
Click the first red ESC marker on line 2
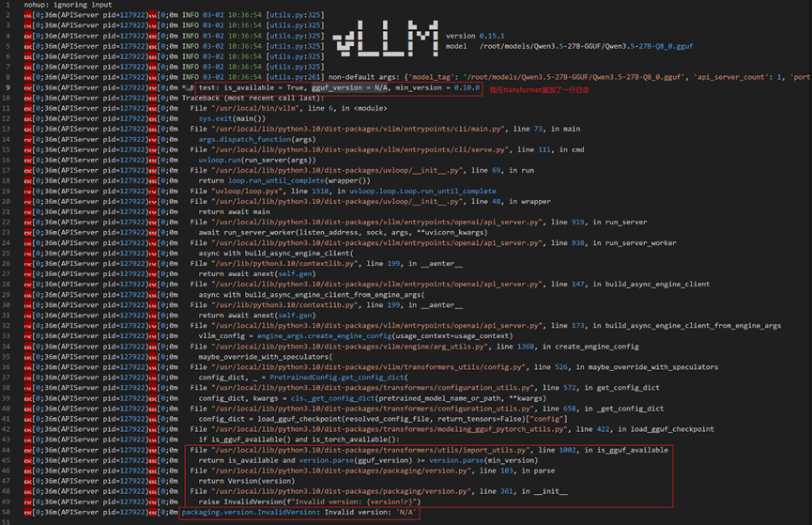[x=28, y=15]
